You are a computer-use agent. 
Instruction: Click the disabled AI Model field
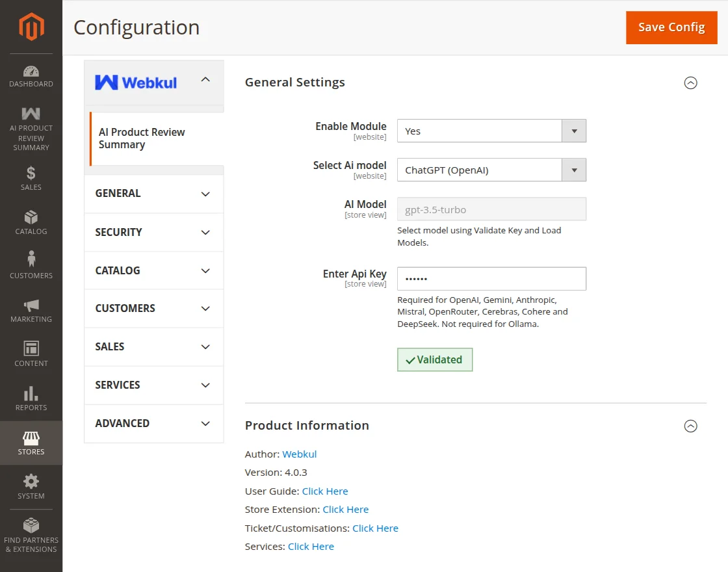[491, 209]
